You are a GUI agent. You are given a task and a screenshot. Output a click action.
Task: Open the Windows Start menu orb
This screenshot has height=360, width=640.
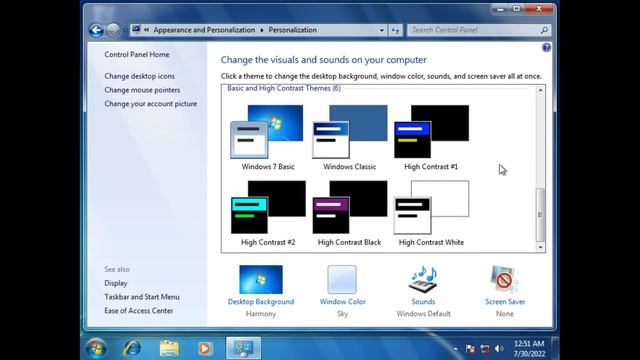pos(97,348)
